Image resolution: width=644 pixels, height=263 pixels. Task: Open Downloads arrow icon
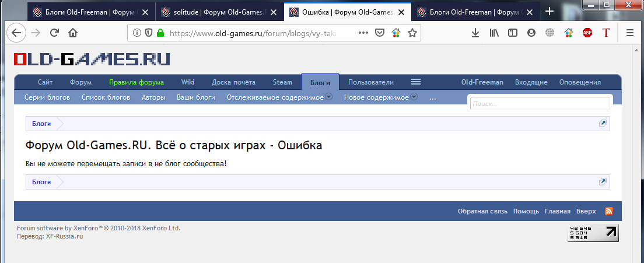[475, 33]
